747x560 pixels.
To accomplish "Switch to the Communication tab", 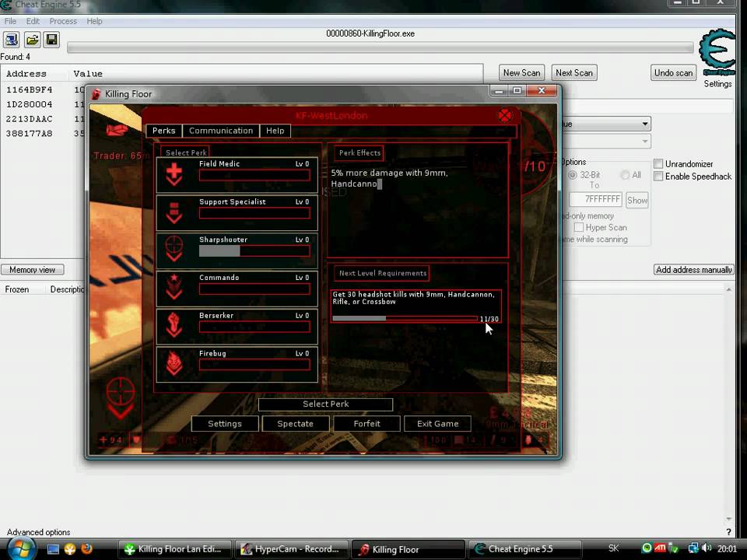I will click(221, 131).
